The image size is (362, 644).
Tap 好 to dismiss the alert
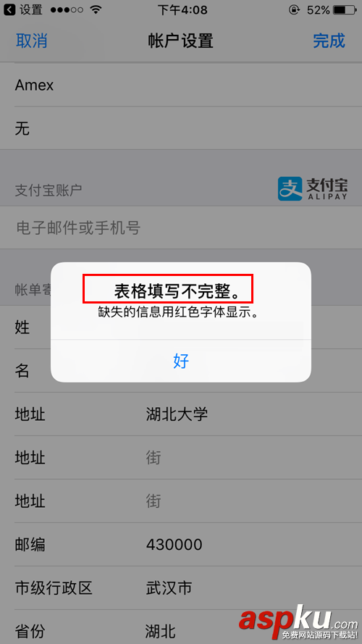(181, 361)
